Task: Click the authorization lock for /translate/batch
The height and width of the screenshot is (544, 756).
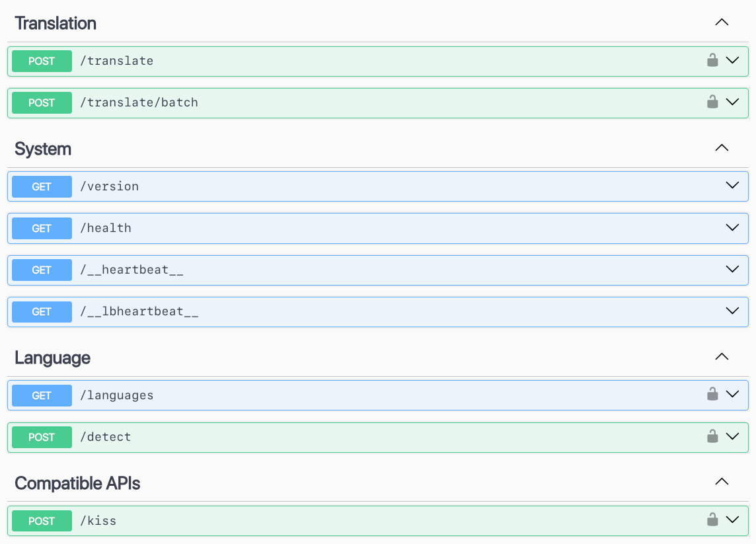Action: click(x=712, y=102)
